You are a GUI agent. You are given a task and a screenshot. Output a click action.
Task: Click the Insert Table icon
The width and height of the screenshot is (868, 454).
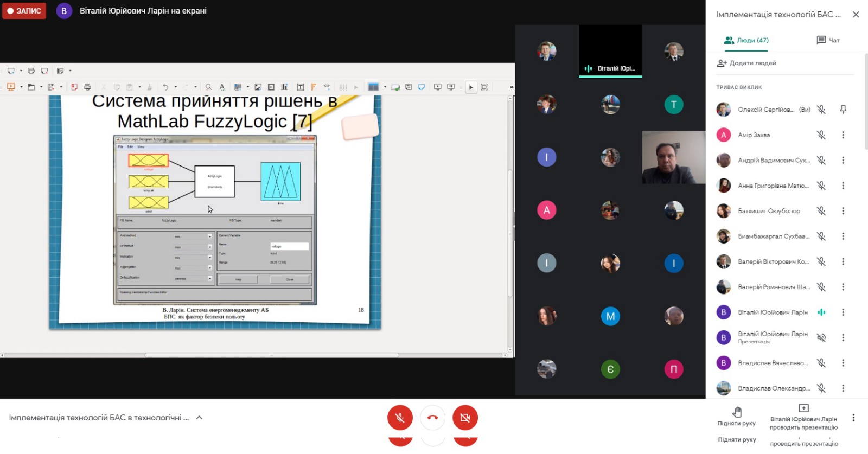(238, 87)
